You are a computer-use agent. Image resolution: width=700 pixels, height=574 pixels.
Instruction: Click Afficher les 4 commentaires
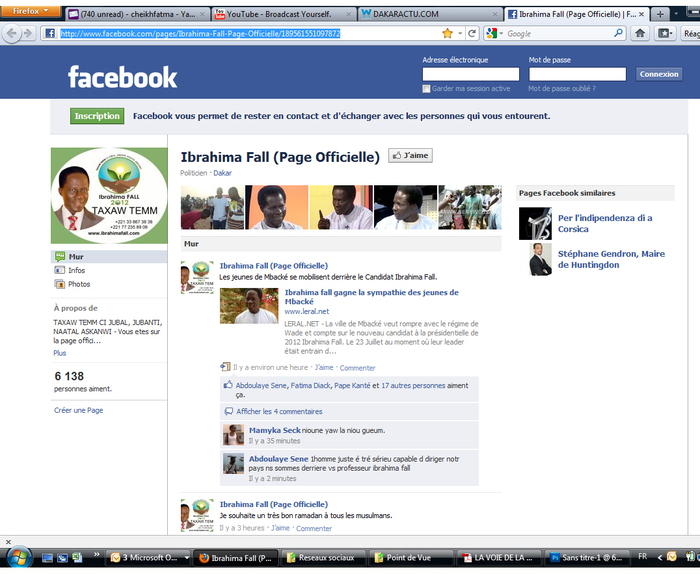(x=279, y=412)
